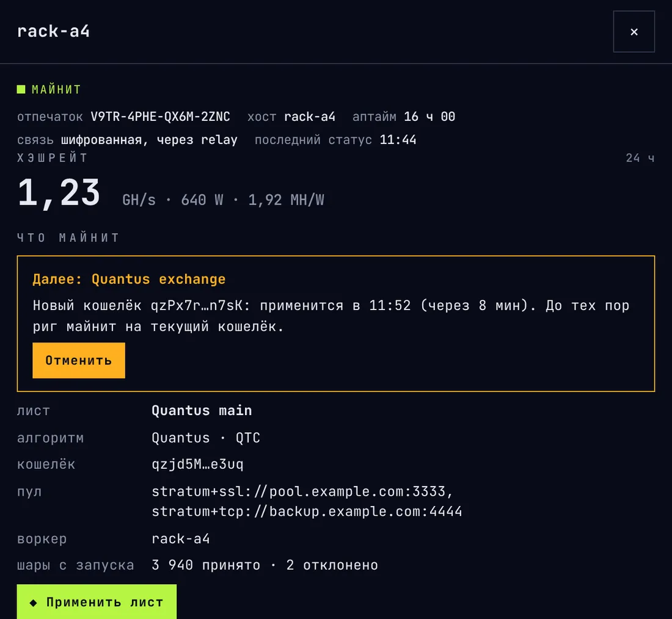Click shares count 3 940 принято
This screenshot has height=619, width=672.
(x=206, y=565)
